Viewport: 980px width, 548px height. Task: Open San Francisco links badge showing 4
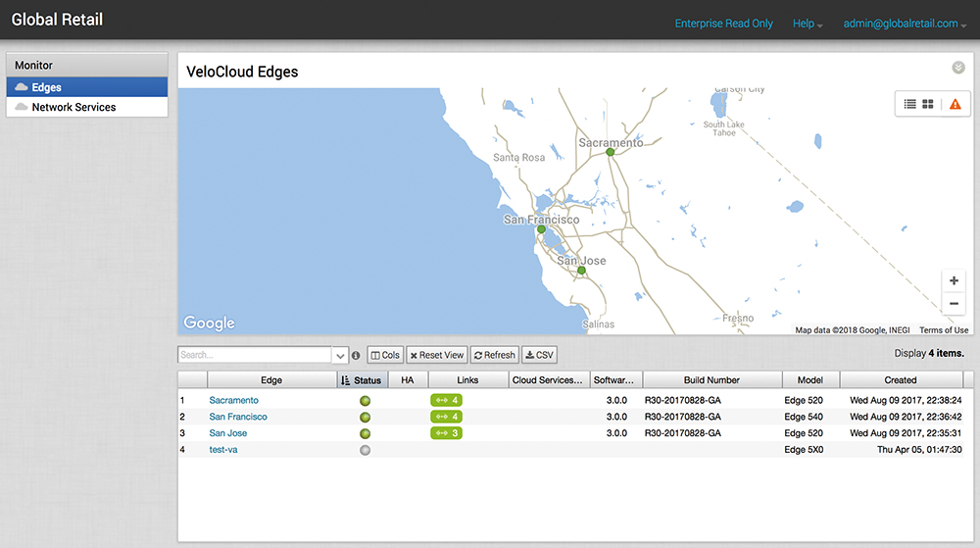click(446, 417)
